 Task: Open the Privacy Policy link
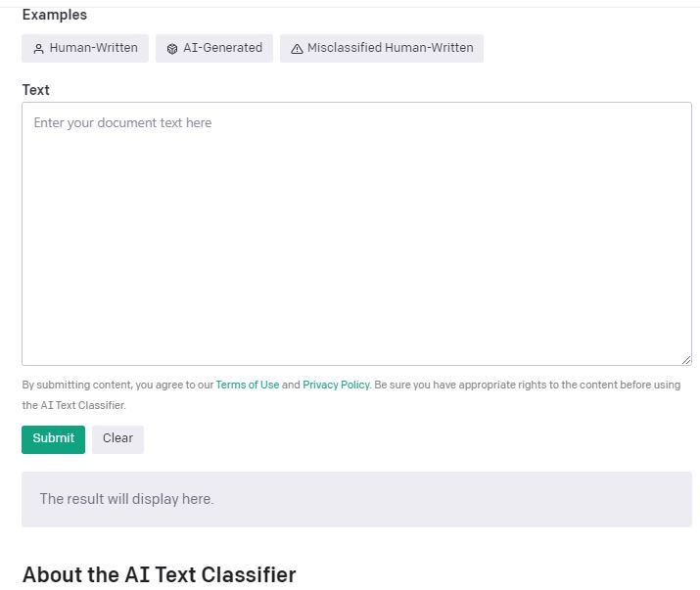[x=336, y=386]
